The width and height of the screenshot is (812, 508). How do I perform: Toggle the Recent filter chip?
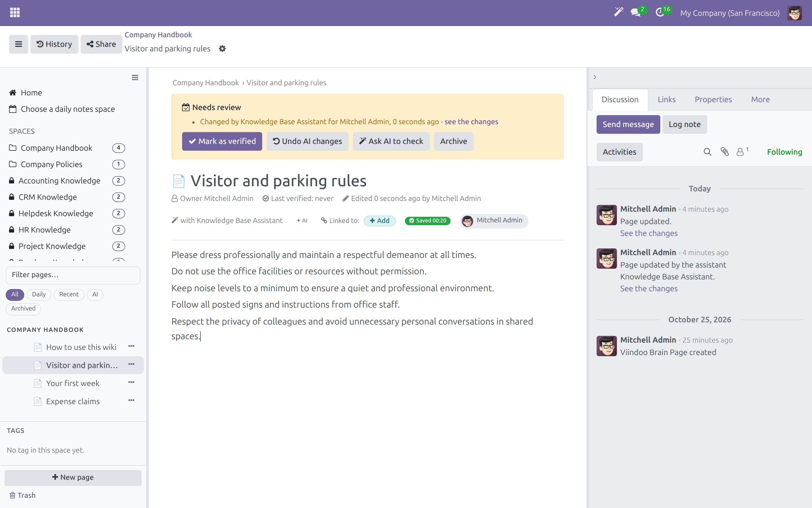pyautogui.click(x=69, y=294)
